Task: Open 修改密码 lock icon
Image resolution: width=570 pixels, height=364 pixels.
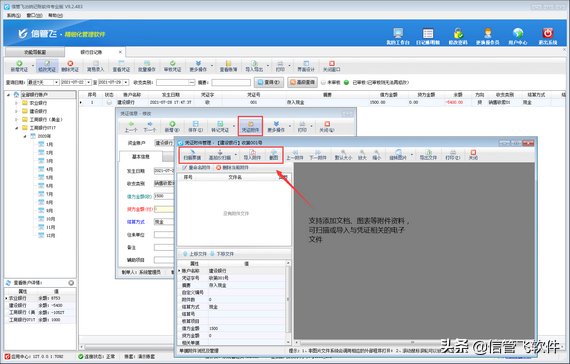Action: click(x=458, y=36)
